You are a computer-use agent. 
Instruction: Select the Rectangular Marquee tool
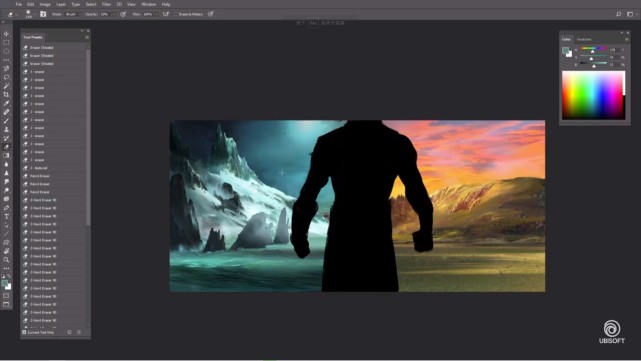(x=6, y=43)
